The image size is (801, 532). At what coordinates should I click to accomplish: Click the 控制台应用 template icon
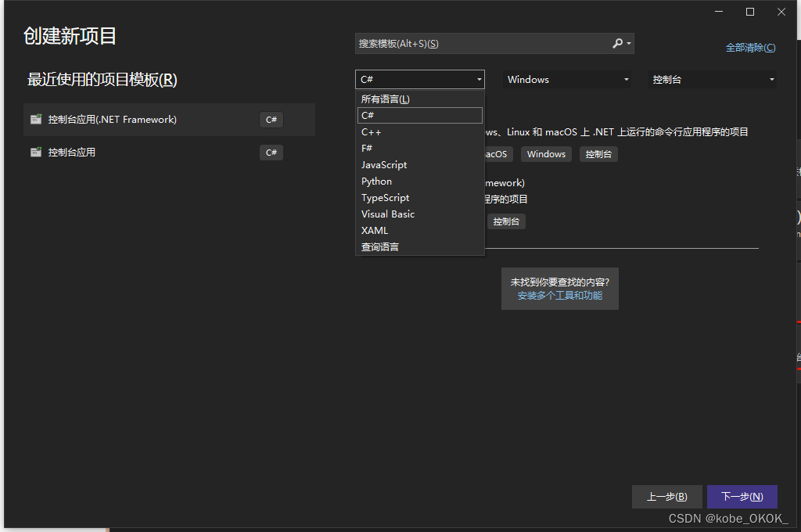pyautogui.click(x=36, y=152)
